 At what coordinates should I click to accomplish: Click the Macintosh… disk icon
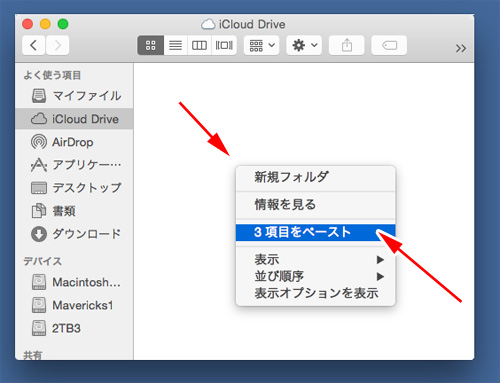coord(39,282)
